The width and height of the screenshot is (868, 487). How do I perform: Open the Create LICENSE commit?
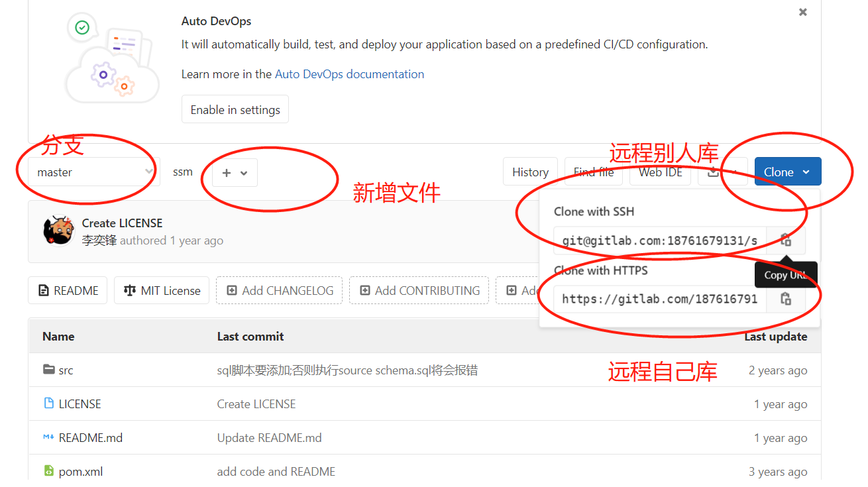122,223
